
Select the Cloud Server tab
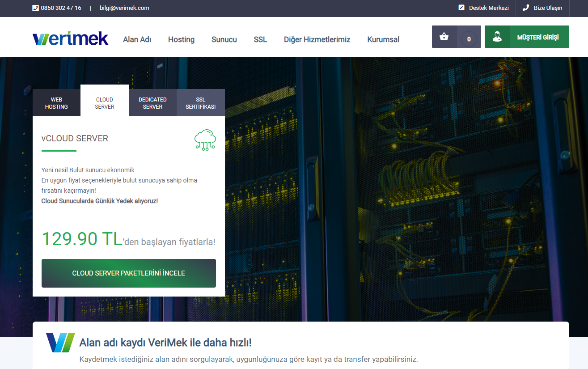[x=105, y=101]
